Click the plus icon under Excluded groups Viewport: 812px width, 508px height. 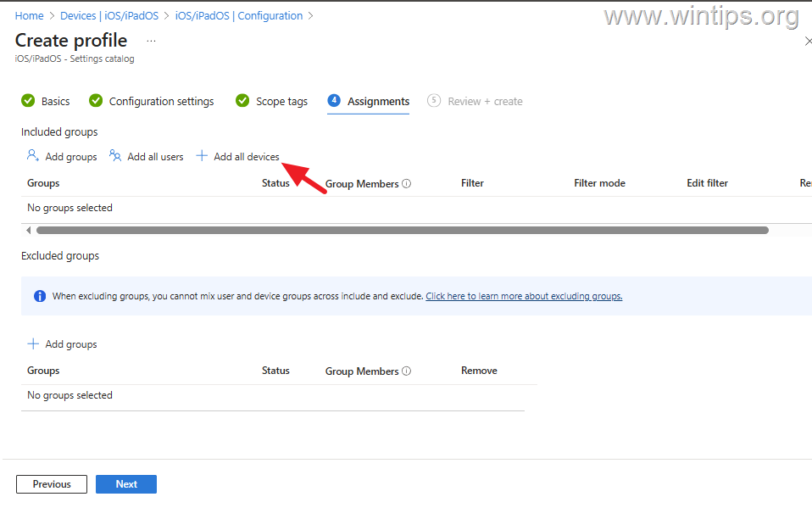pos(33,343)
